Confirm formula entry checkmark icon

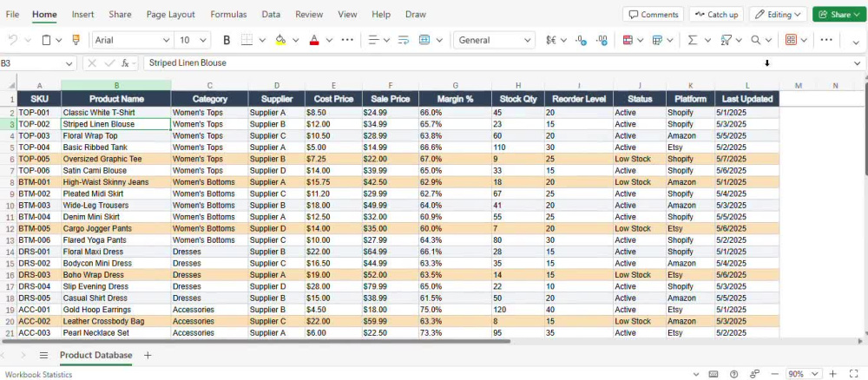point(109,63)
